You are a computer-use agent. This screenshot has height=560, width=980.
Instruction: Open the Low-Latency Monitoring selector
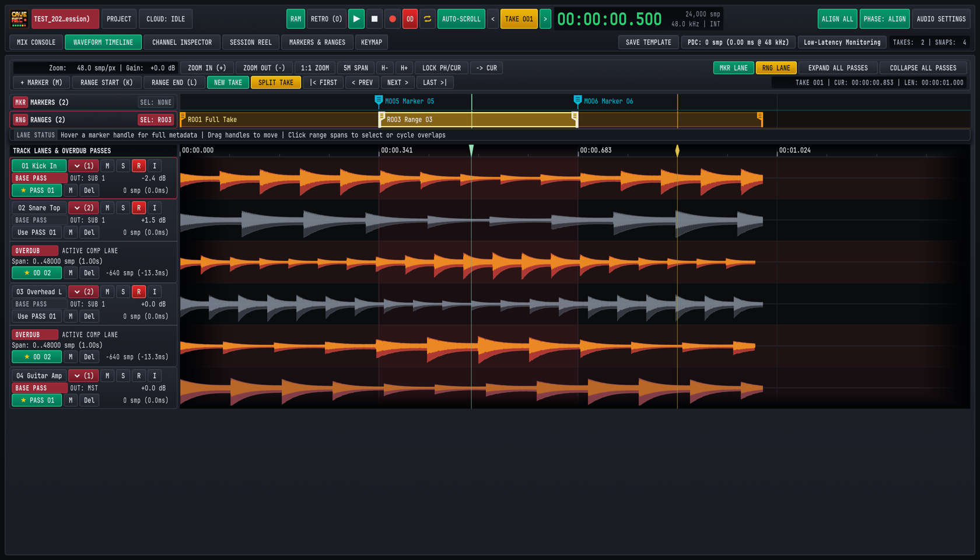pos(842,42)
